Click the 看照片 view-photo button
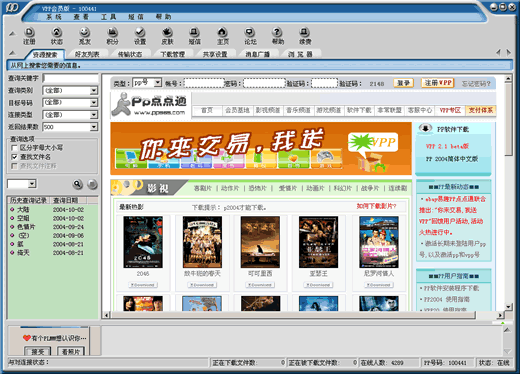This screenshot has width=520, height=374. point(71,351)
